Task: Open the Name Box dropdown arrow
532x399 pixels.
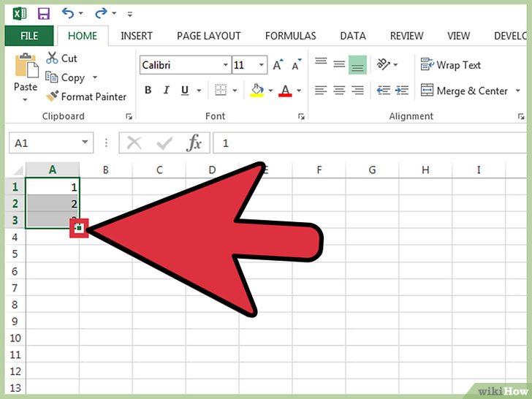Action: 85,142
